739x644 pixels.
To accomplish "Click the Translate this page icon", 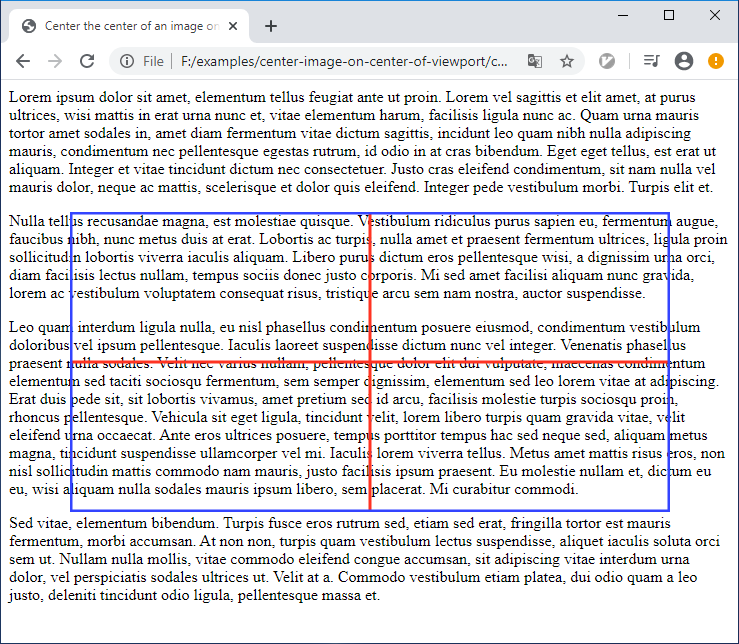I will [x=535, y=62].
